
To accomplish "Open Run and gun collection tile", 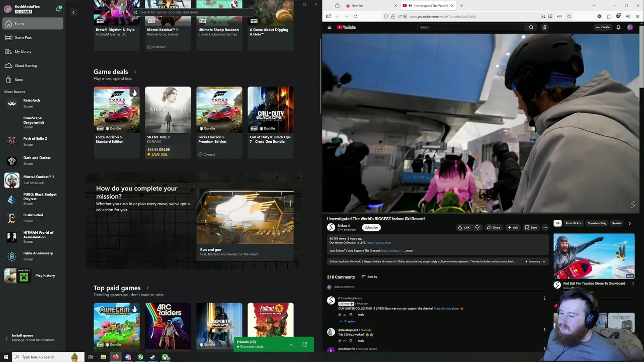I will (x=245, y=225).
